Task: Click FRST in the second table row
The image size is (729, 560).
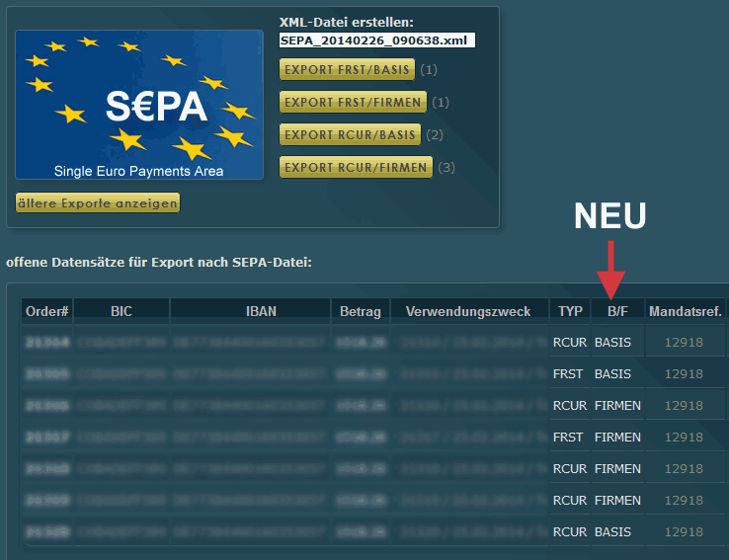Action: [568, 374]
